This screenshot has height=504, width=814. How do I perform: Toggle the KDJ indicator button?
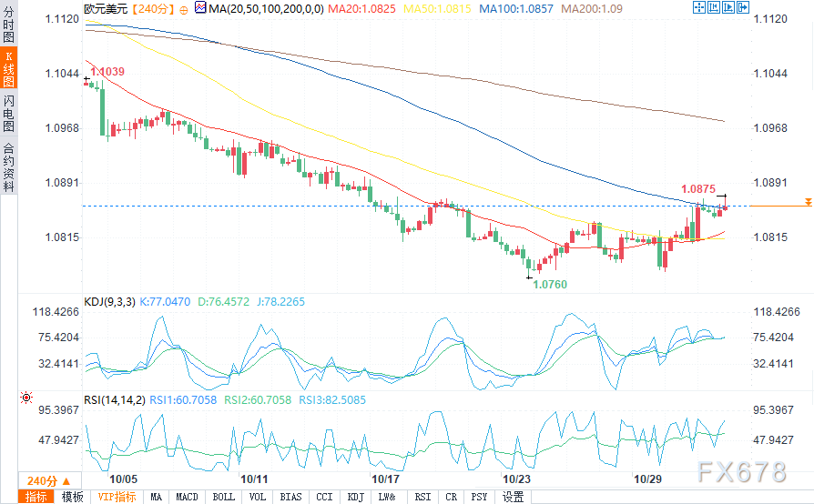click(x=356, y=497)
